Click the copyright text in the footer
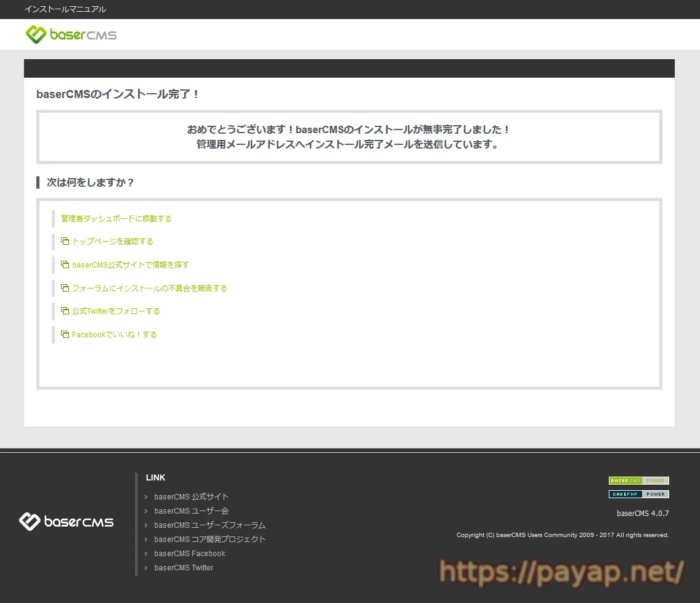 point(563,535)
